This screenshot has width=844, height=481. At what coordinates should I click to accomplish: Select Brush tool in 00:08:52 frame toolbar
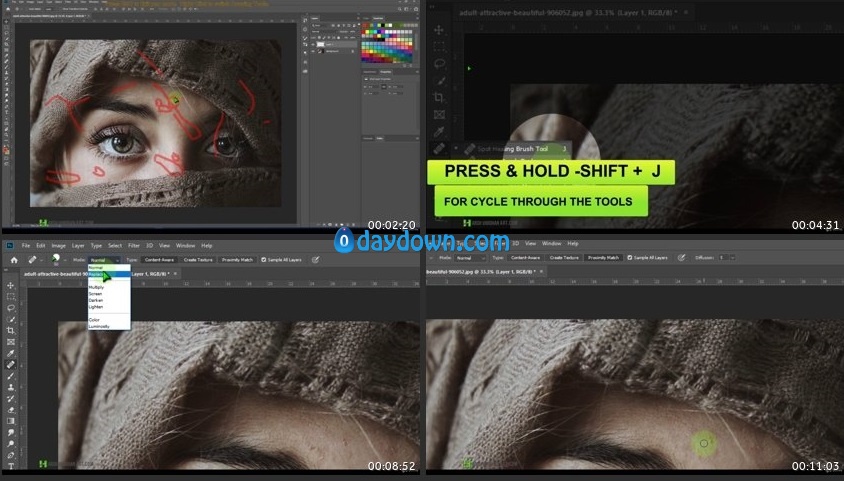point(11,376)
